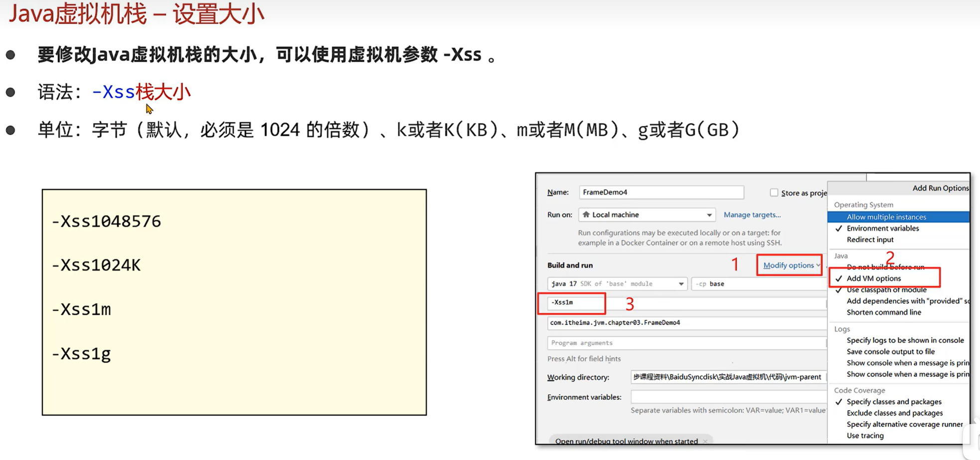The image size is (980, 460).
Task: Select Shorten command line option
Action: (883, 312)
